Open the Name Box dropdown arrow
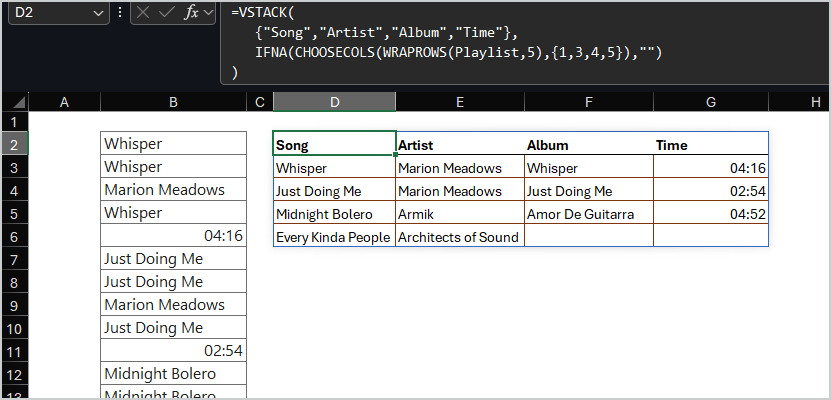This screenshot has width=831, height=400. (98, 13)
